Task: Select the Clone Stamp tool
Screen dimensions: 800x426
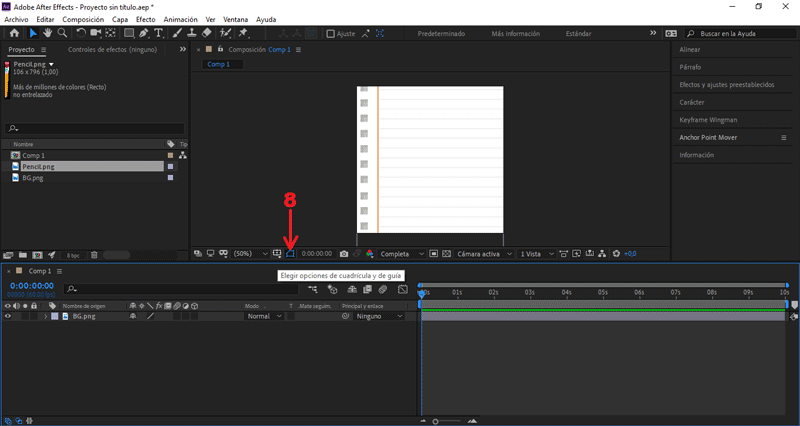Action: click(x=192, y=33)
